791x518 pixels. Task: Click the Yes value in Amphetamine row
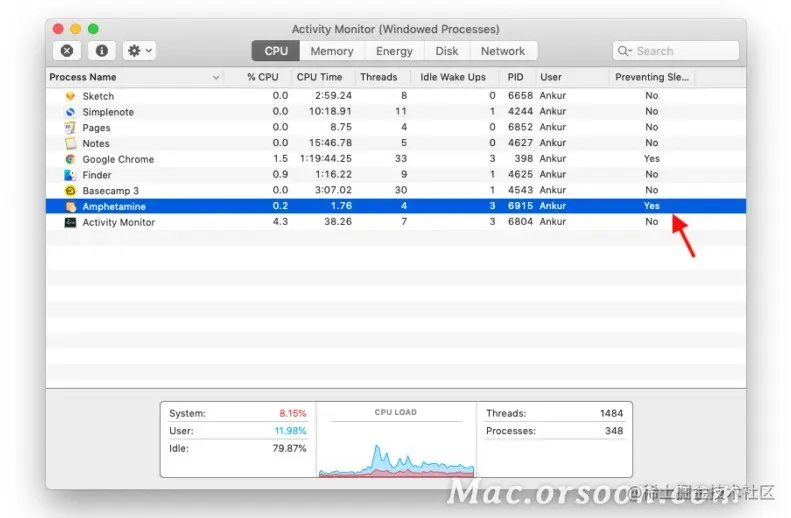651,206
